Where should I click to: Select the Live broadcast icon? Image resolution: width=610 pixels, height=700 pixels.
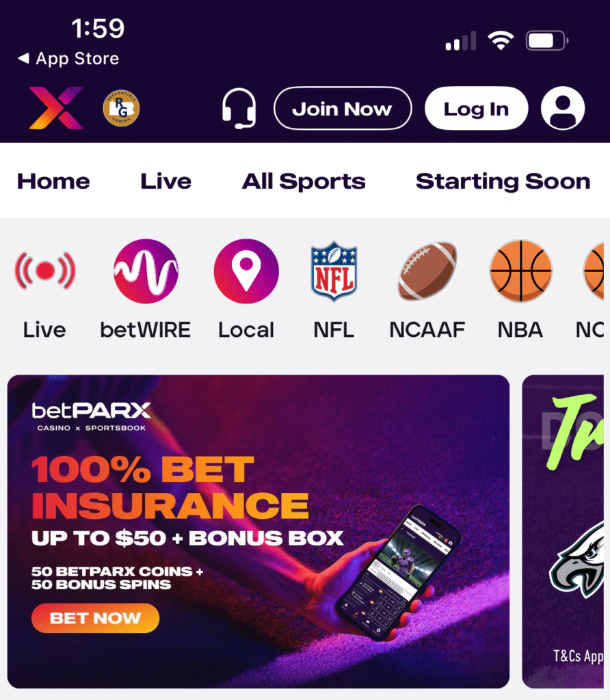point(45,271)
